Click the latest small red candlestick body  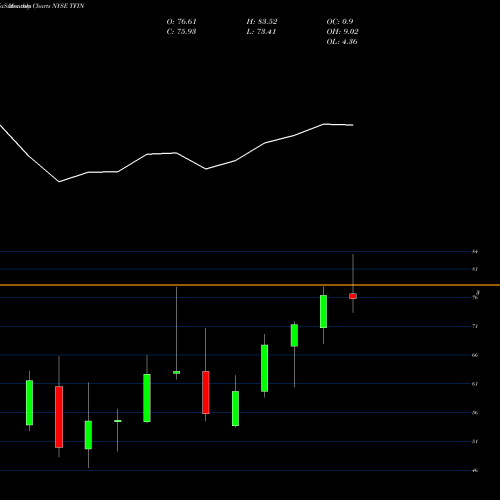coord(353,296)
